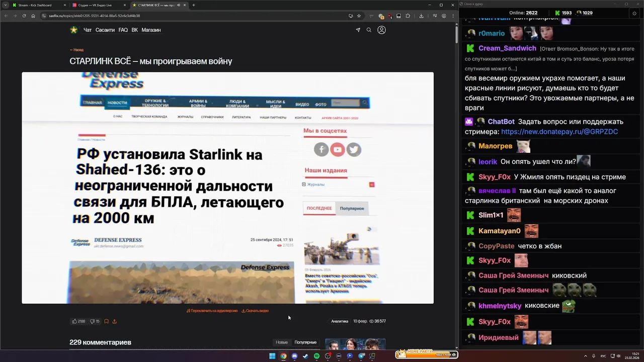Open the Telegram paper-plane icon in site header

click(358, 30)
